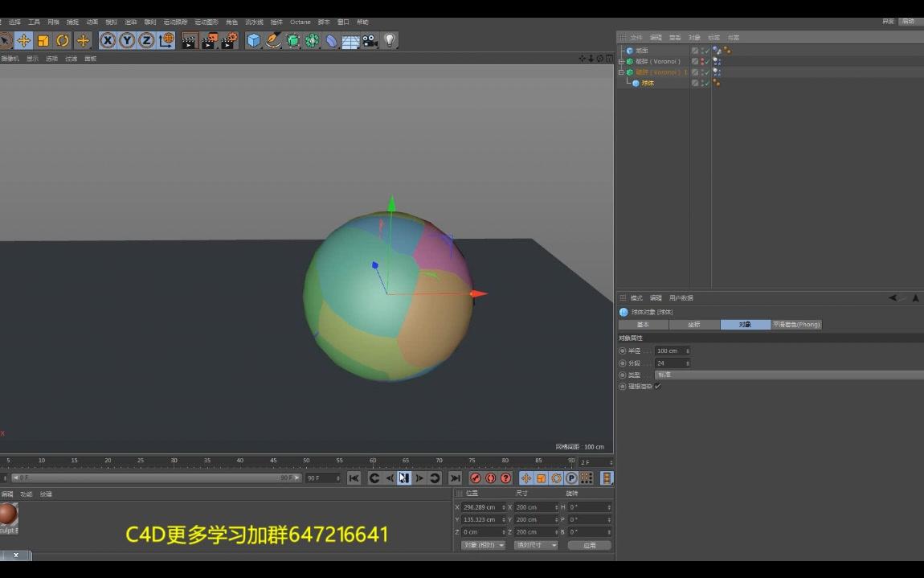Add Floor environment grid icon
924x578 pixels.
(x=350, y=41)
